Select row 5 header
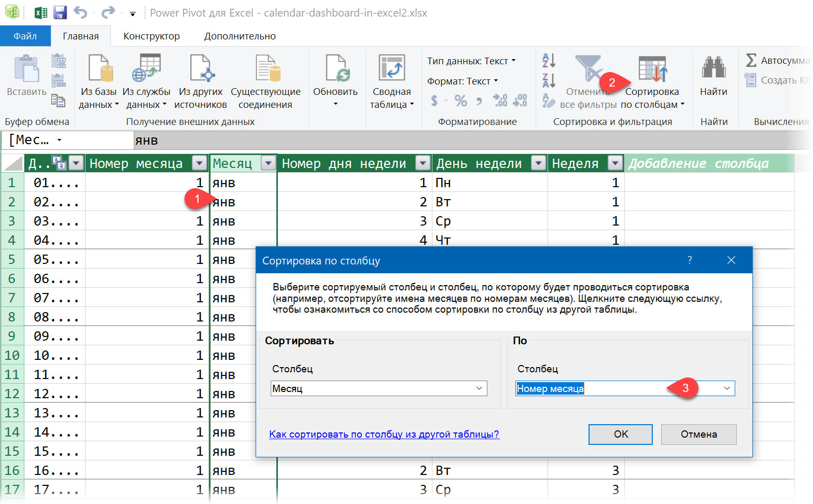The height and width of the screenshot is (504, 813). tap(12, 259)
